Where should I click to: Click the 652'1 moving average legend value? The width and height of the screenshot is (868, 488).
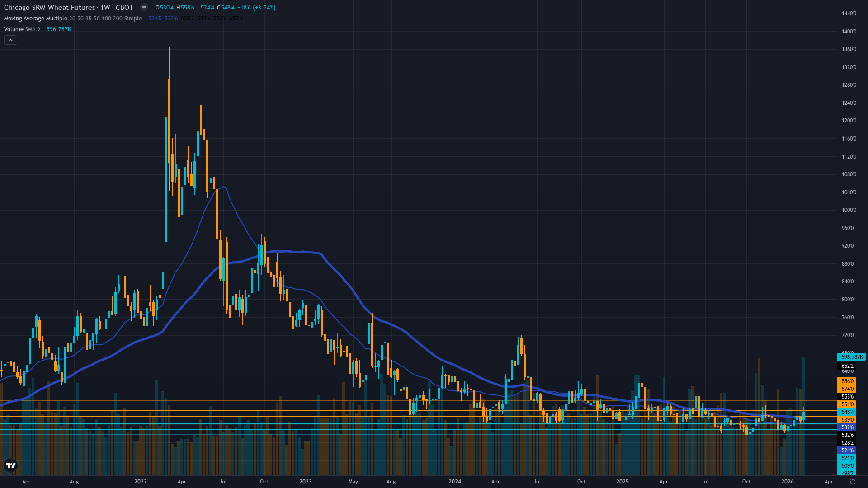click(x=236, y=19)
